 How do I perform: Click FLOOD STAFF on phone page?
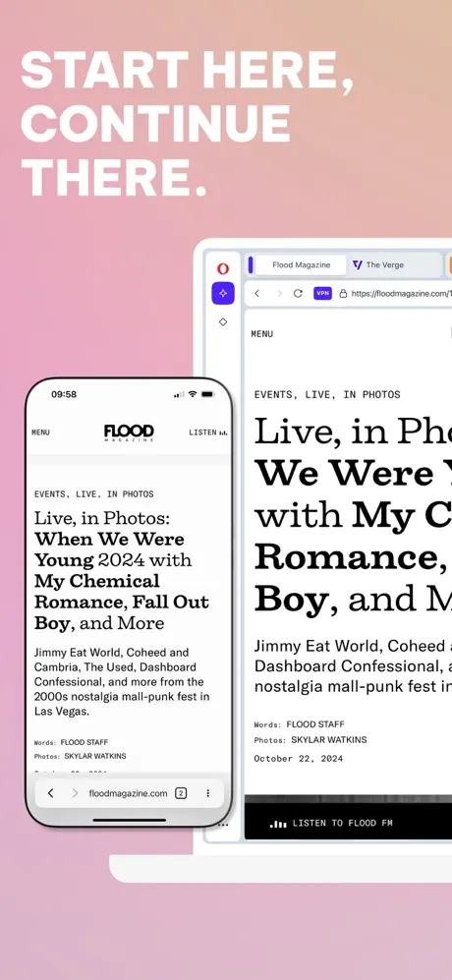click(85, 742)
